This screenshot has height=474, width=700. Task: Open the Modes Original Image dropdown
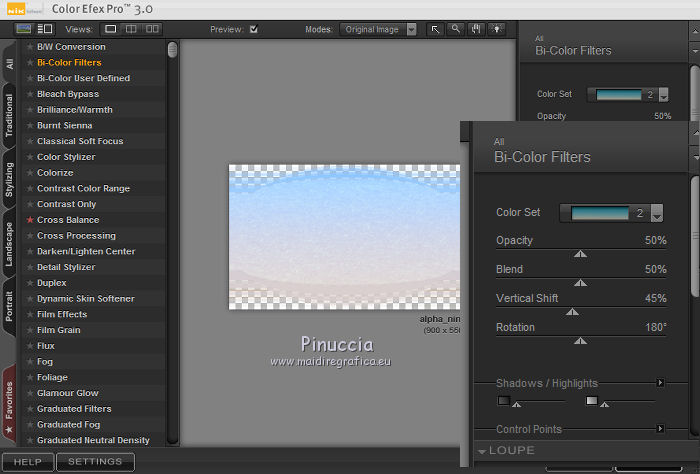pos(378,29)
